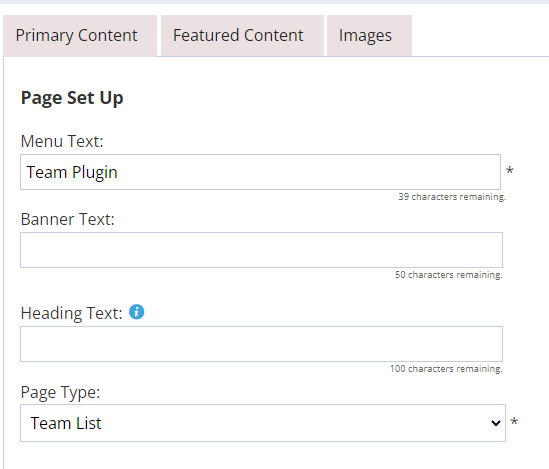Viewport: 549px width, 469px height.
Task: Click the '50 characters remaining' counter
Action: 449,275
